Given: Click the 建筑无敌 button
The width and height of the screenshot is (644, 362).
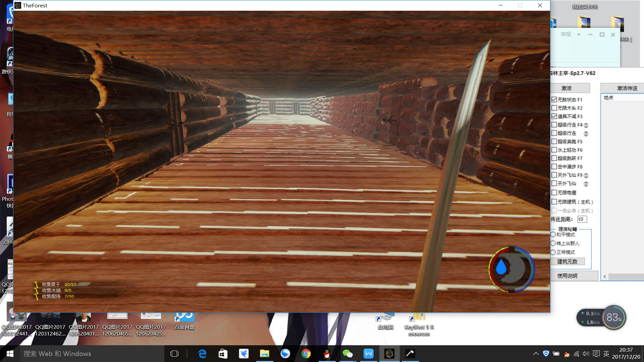Looking at the screenshot, I should coord(568,261).
